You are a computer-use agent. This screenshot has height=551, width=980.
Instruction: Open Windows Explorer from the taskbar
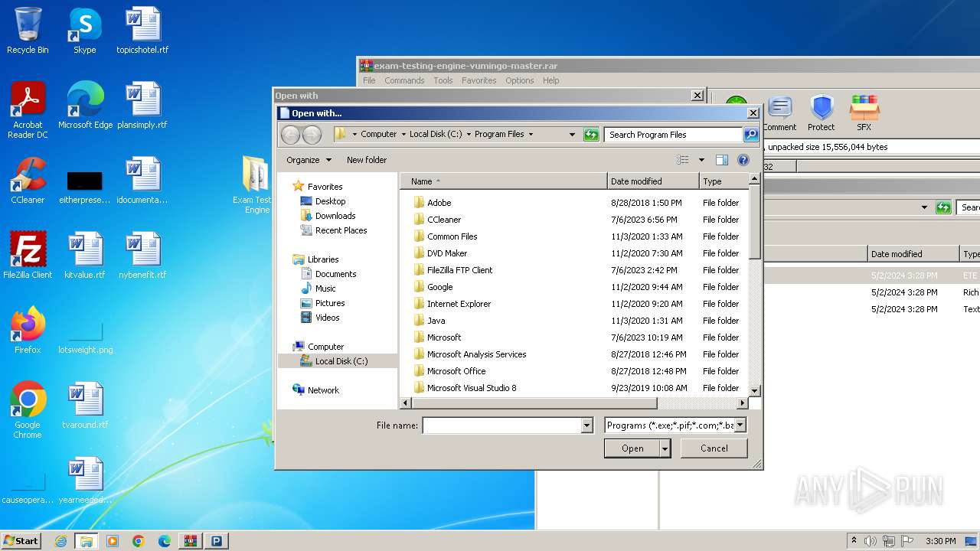(x=87, y=541)
